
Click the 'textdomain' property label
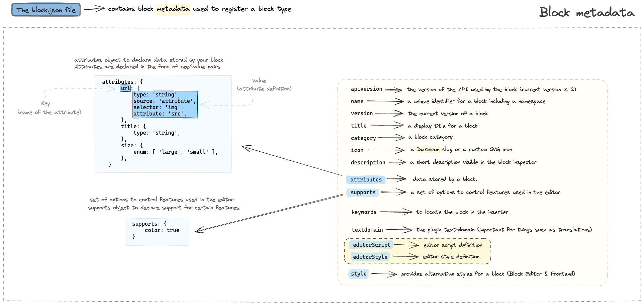click(367, 230)
